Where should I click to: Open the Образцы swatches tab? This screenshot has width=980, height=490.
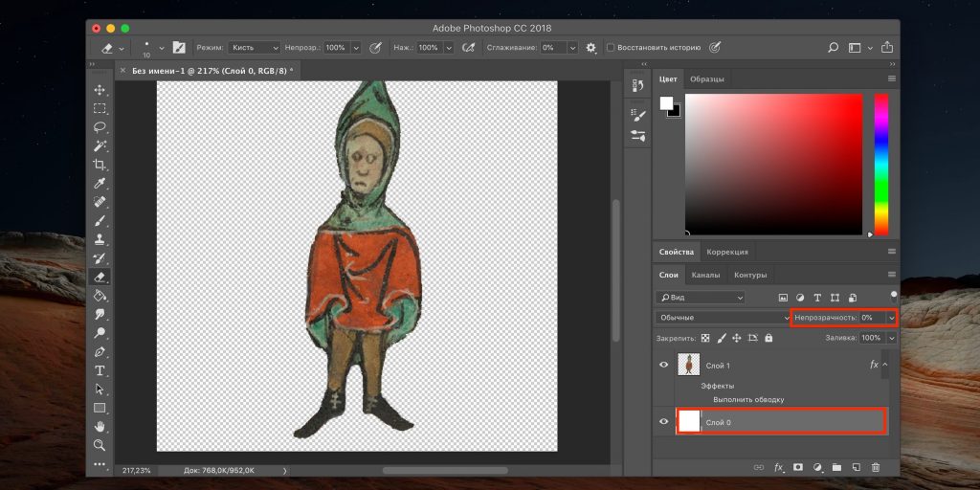pos(707,78)
